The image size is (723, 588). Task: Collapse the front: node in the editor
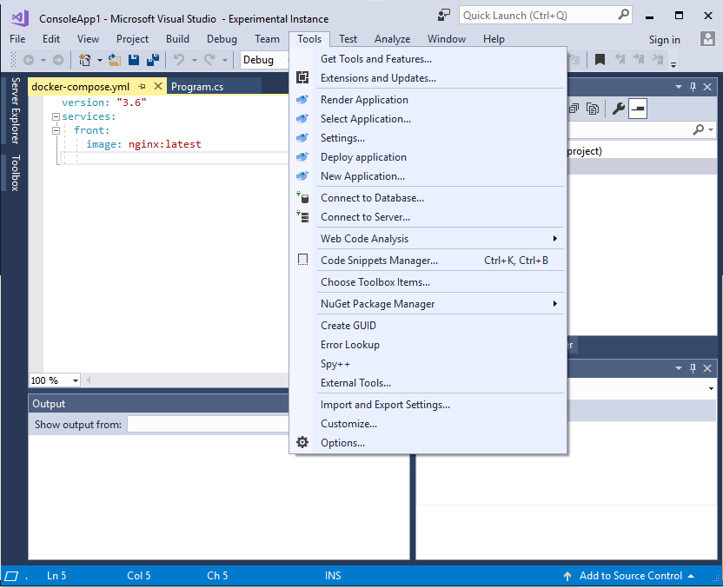(x=56, y=130)
